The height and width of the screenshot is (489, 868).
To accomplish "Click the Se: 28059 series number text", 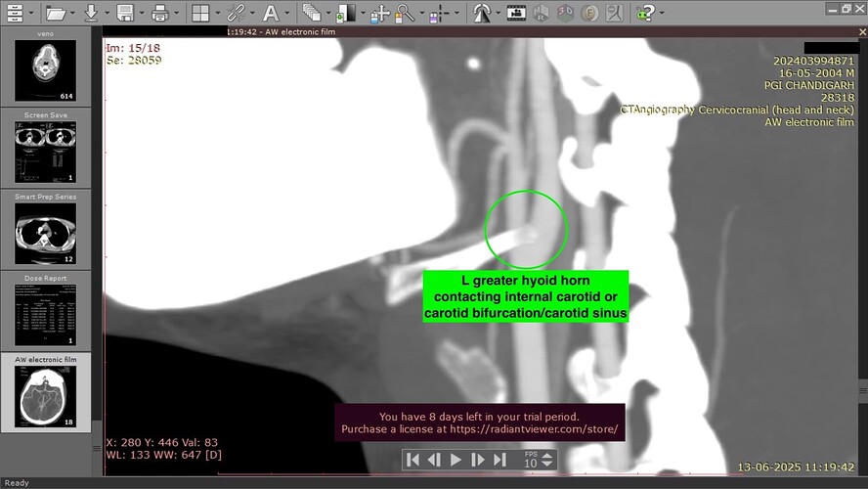I will [134, 61].
